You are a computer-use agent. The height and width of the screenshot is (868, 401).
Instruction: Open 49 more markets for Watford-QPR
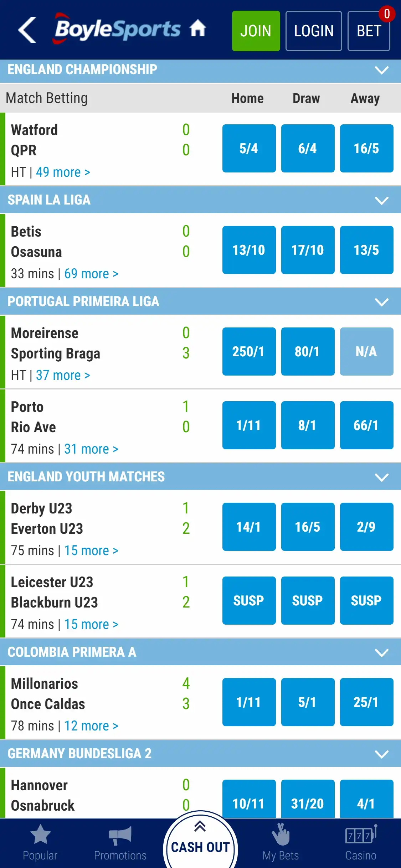pyautogui.click(x=63, y=172)
